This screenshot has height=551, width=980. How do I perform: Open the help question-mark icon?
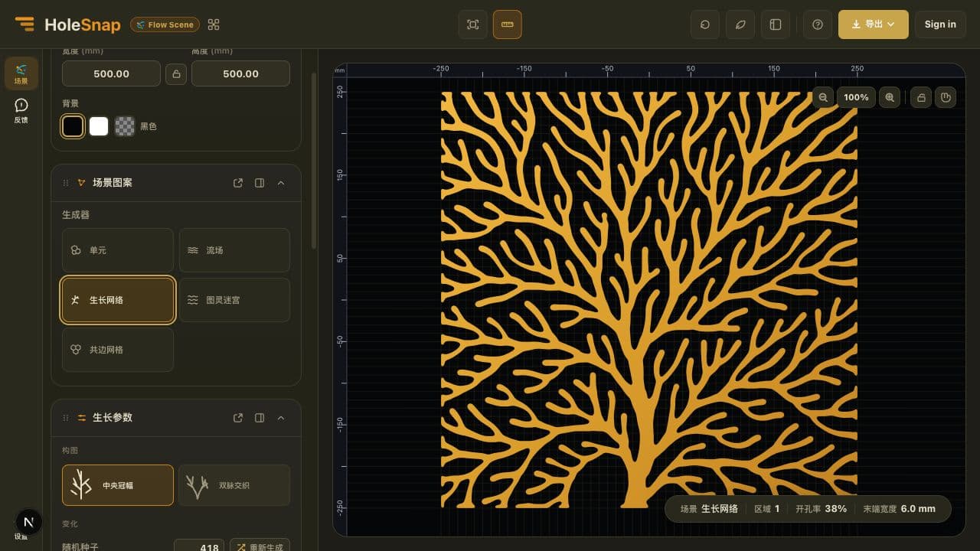[x=818, y=24]
